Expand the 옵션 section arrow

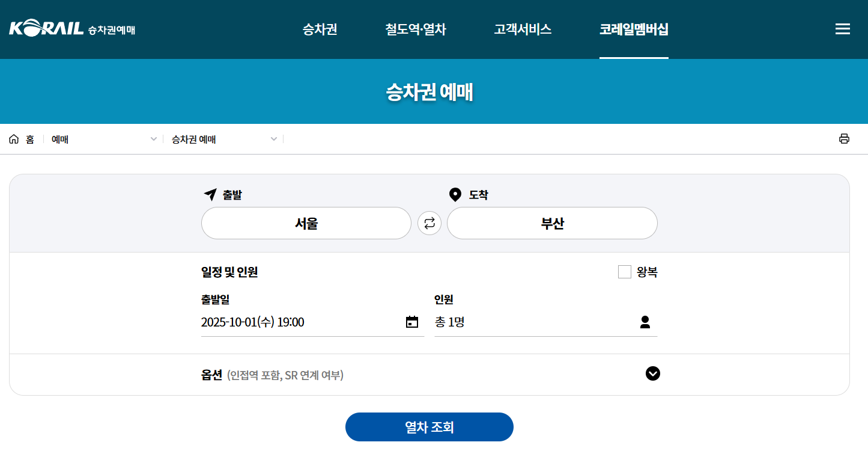(x=653, y=373)
